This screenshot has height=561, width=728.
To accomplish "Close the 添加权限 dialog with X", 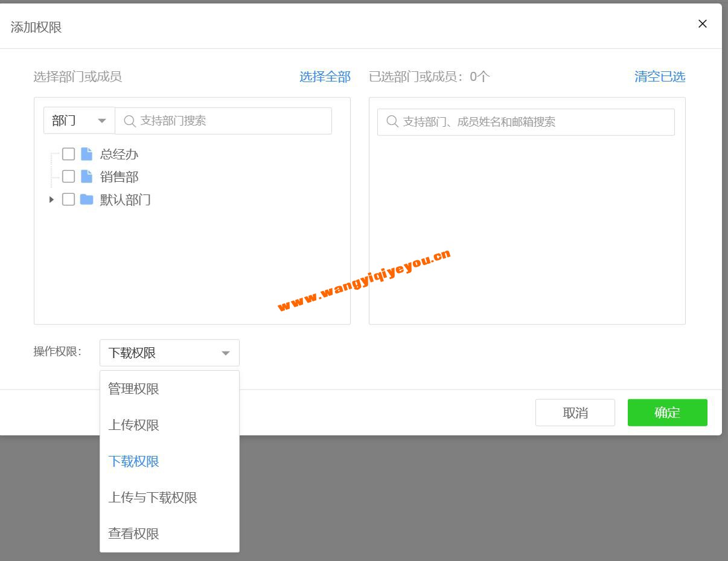I will click(x=702, y=24).
